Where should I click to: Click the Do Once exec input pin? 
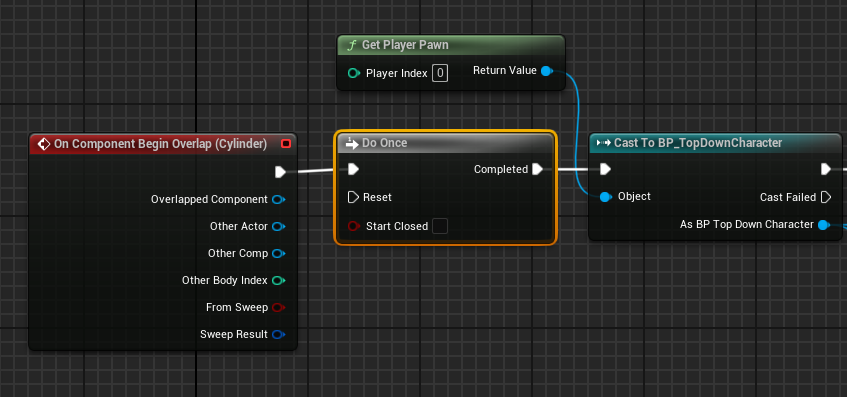pos(353,170)
